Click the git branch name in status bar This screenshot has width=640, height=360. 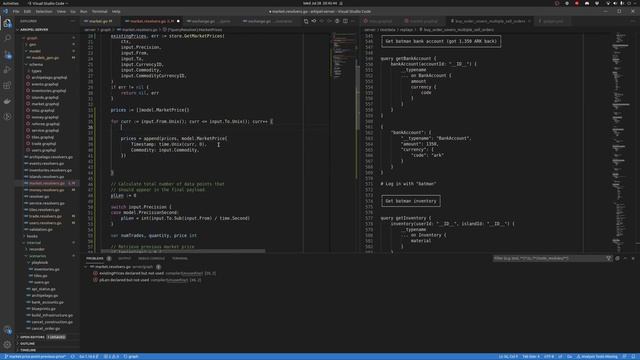pos(35,357)
